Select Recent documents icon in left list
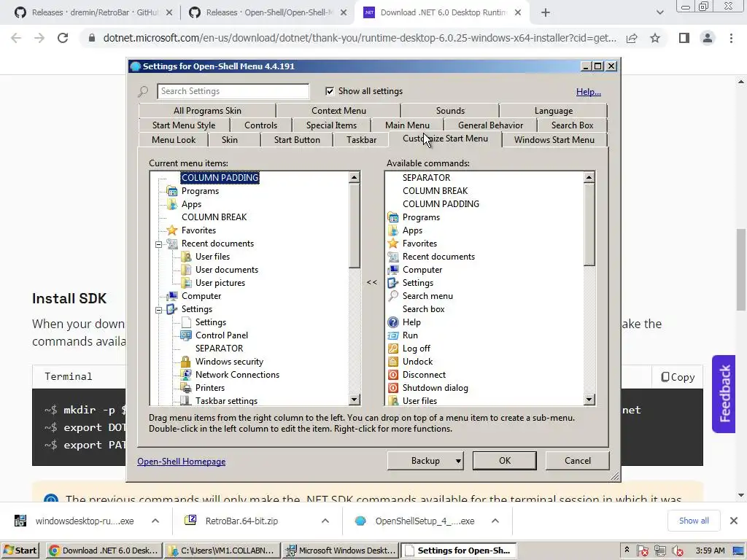Viewport: 747px width, 560px height. point(172,244)
